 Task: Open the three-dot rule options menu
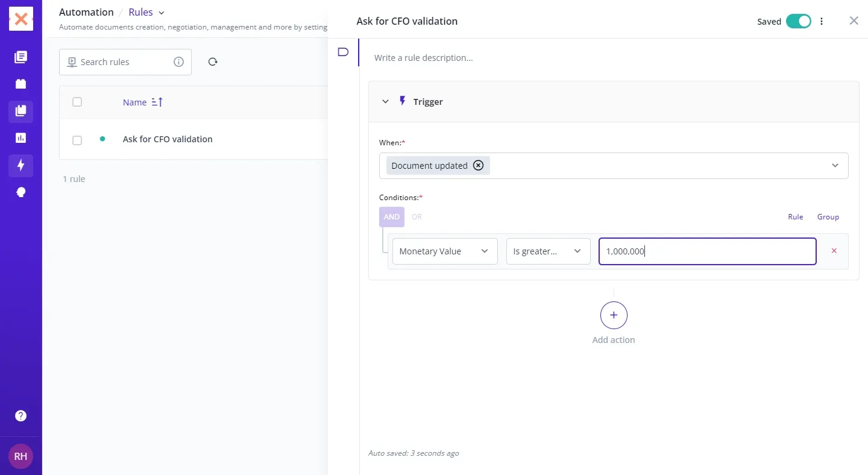point(822,21)
